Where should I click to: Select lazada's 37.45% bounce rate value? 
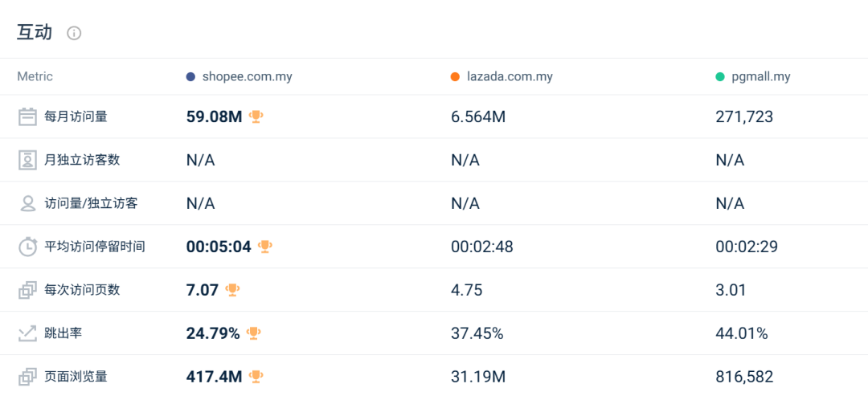pyautogui.click(x=477, y=333)
